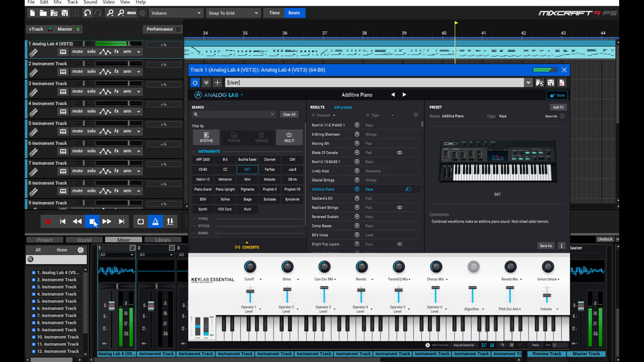Show the automation lane for Analog Lab 4 track
644x362 pixels.
pos(105,52)
